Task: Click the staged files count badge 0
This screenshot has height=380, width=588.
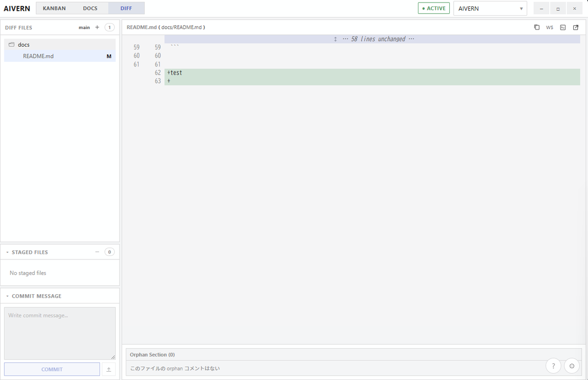Action: pyautogui.click(x=110, y=252)
